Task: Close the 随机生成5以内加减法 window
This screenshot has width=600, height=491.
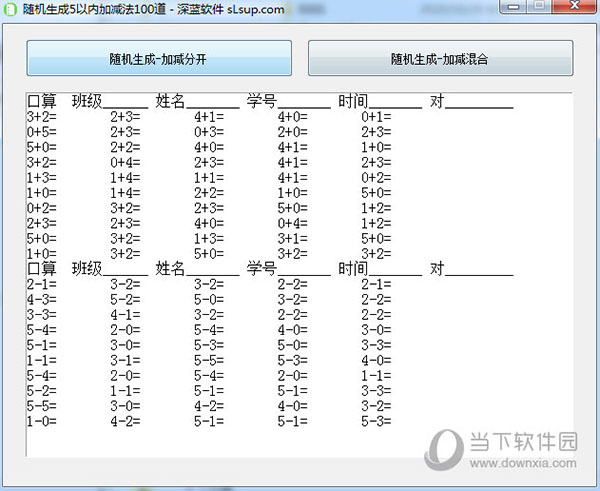Action: (x=574, y=6)
